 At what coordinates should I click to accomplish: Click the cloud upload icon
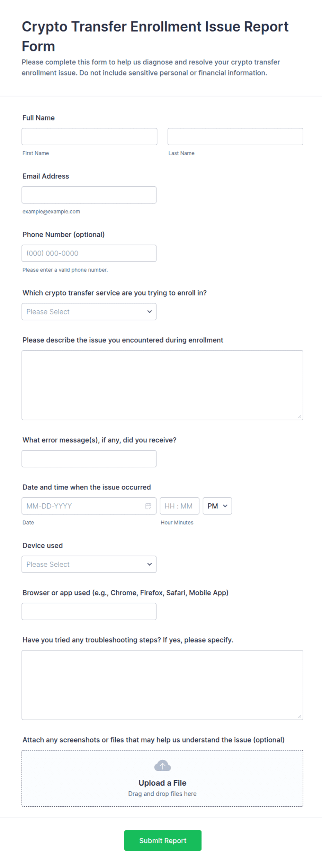coord(162,766)
